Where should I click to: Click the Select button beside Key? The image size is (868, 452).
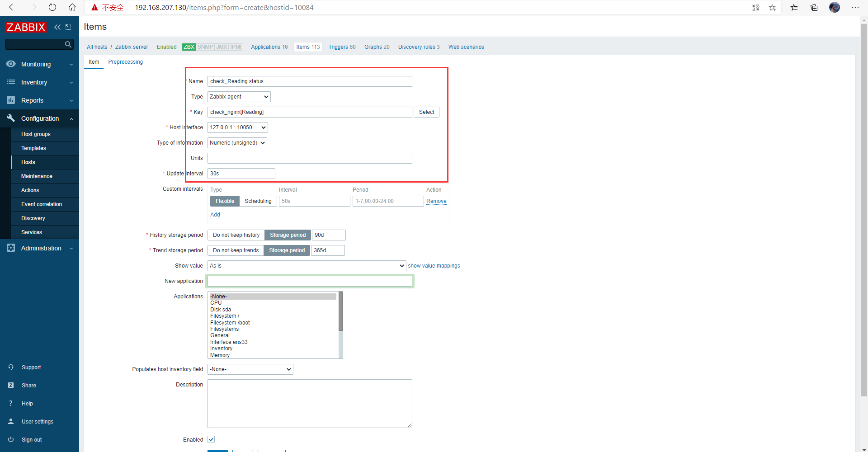click(426, 112)
